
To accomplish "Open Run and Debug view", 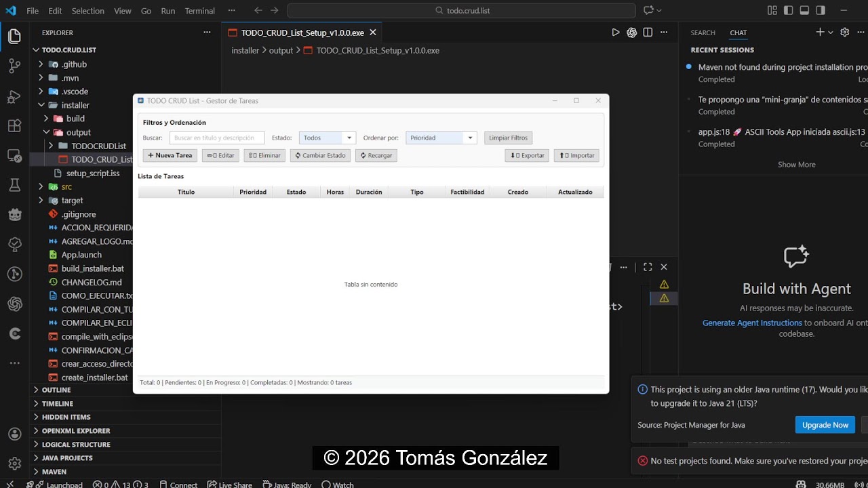I will (14, 96).
